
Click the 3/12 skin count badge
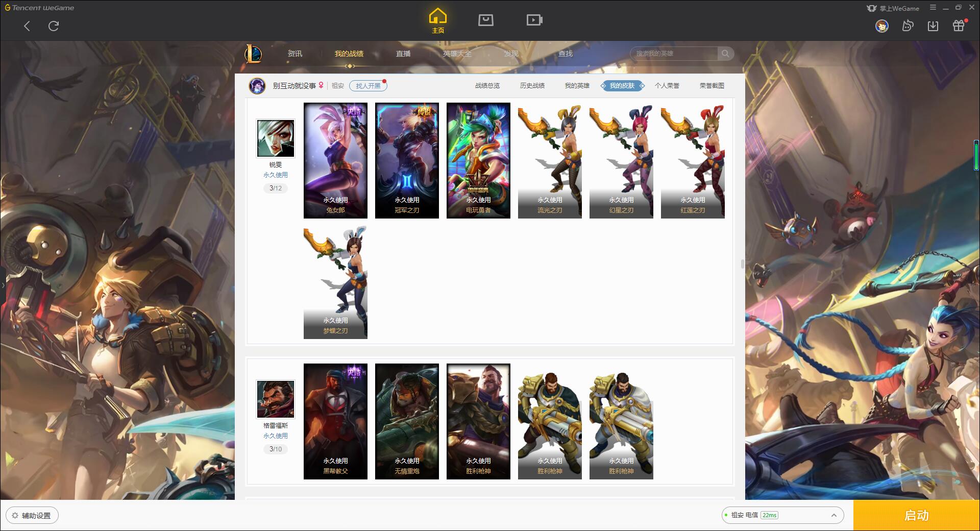coord(276,188)
